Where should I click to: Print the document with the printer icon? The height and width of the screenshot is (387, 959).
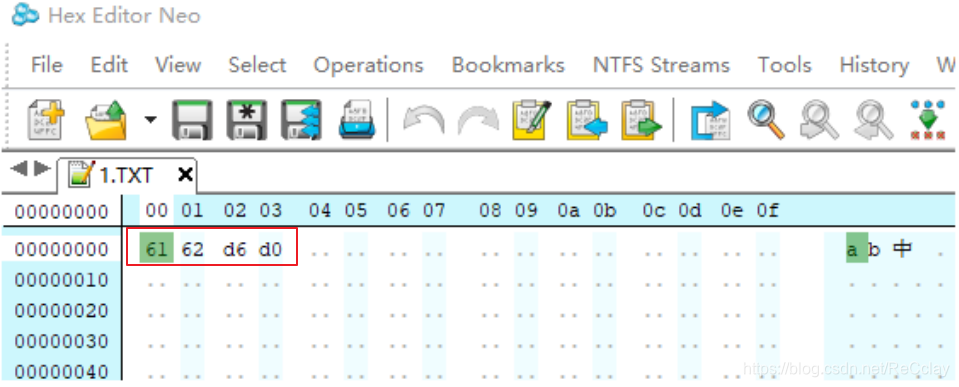click(356, 120)
